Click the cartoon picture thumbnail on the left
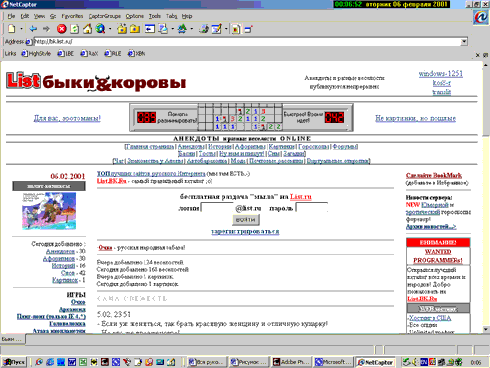Image resolution: width=490 pixels, height=368 pixels. click(49, 211)
